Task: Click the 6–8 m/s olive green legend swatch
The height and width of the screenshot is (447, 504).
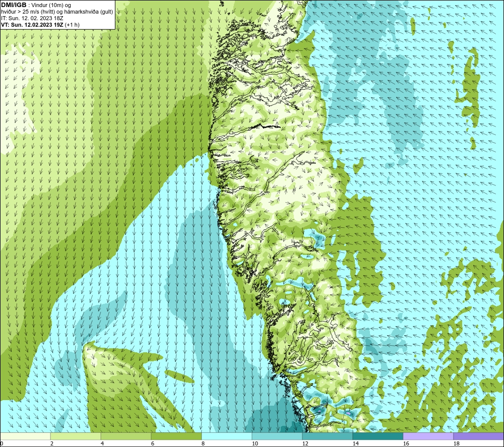Action: click(x=176, y=436)
